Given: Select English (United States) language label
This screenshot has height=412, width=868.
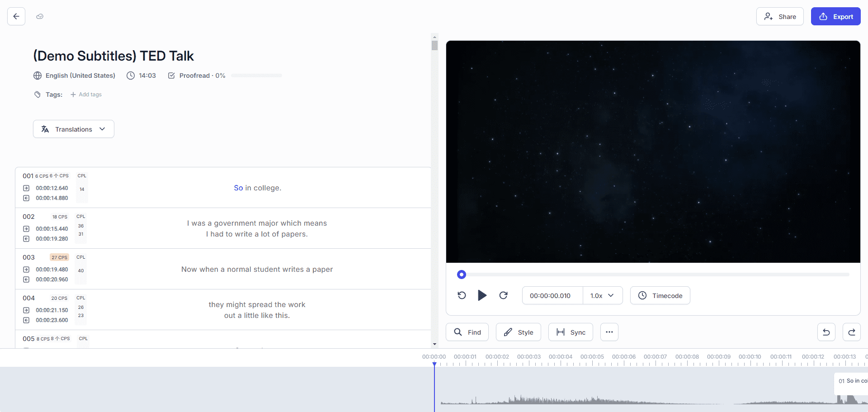Looking at the screenshot, I should pos(80,76).
